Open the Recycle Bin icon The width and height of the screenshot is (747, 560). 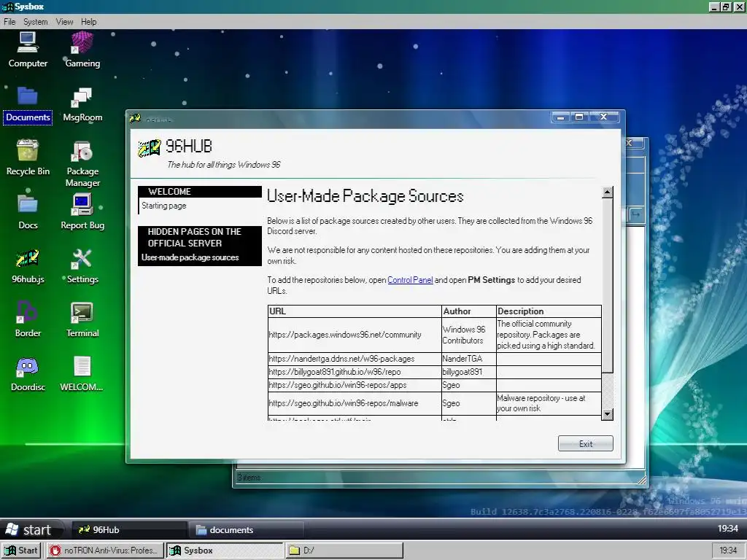pyautogui.click(x=28, y=158)
